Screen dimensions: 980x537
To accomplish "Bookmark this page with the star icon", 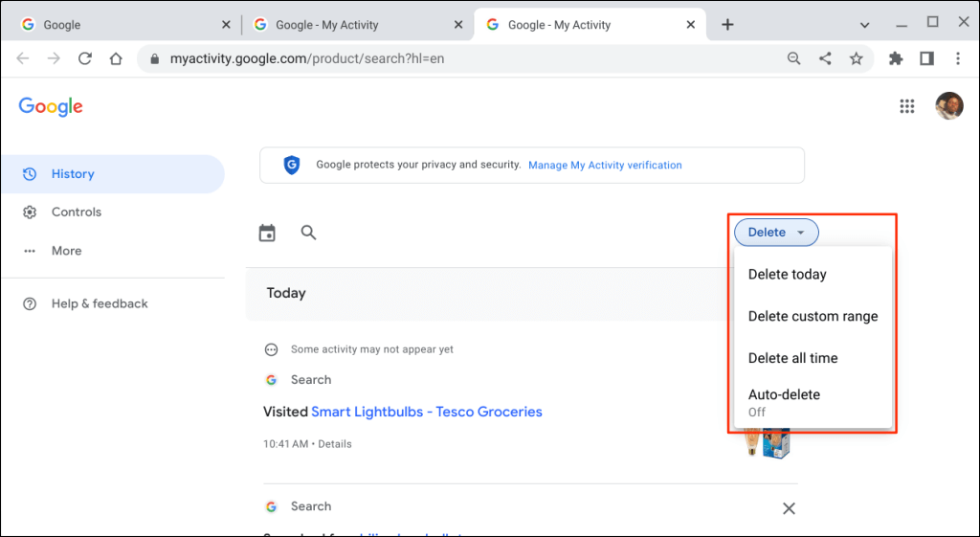I will (x=856, y=58).
